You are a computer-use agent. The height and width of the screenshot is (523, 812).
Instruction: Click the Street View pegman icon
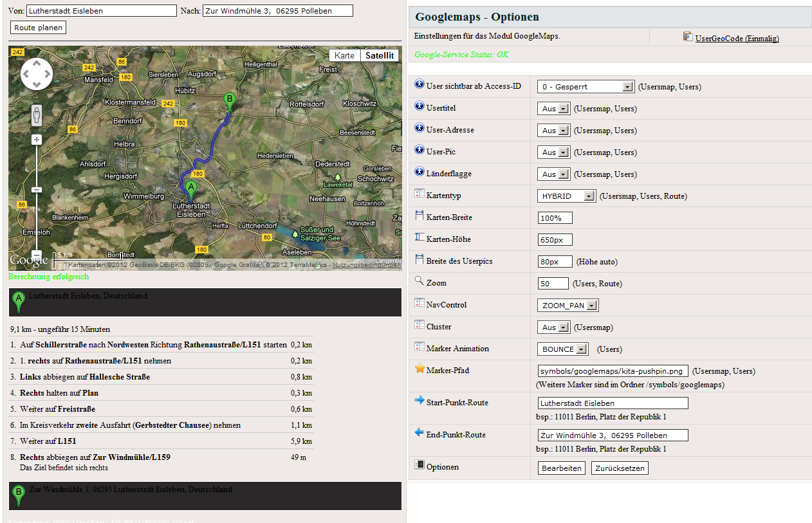tap(37, 116)
